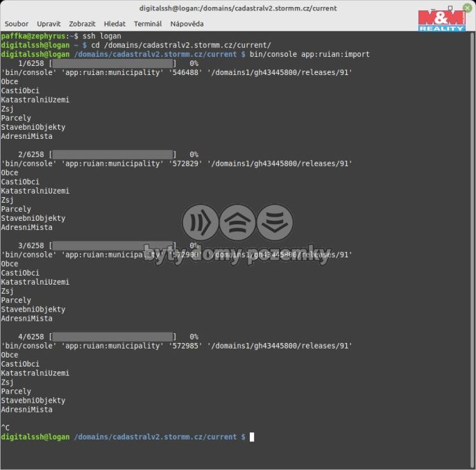
Task: Click the window title bar text
Action: (x=238, y=8)
